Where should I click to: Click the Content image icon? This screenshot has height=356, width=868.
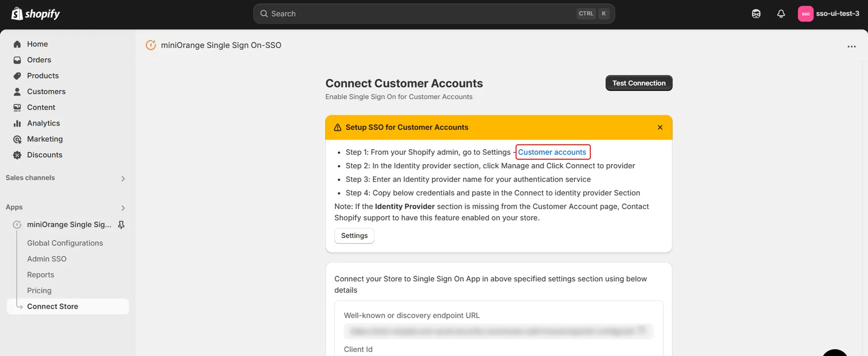17,107
